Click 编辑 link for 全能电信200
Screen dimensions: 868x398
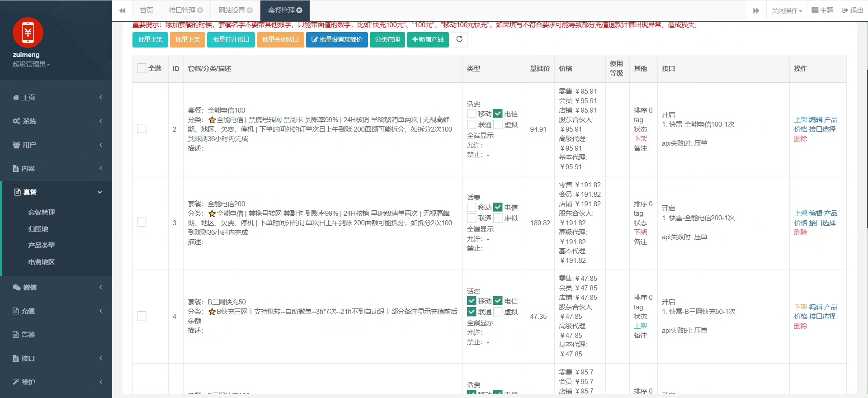(x=816, y=213)
